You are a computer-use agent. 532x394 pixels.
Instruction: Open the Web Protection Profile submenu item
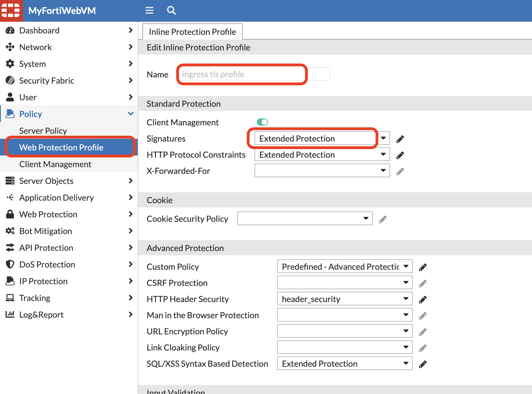click(69, 147)
